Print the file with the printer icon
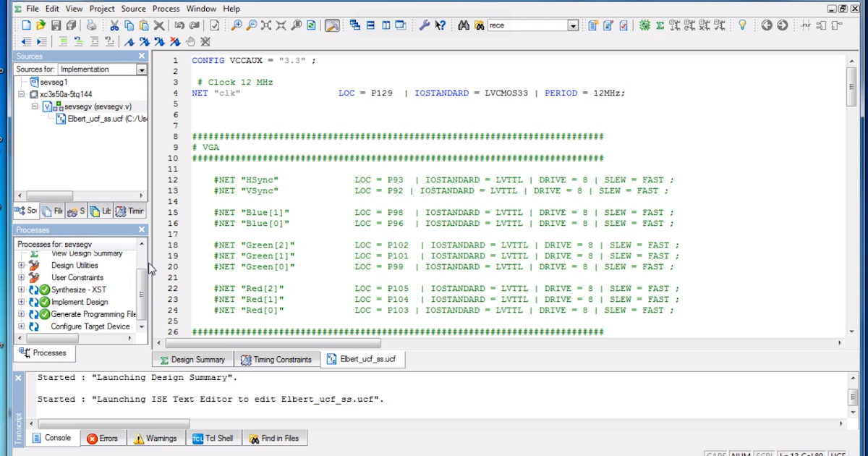This screenshot has width=868, height=456. (92, 25)
